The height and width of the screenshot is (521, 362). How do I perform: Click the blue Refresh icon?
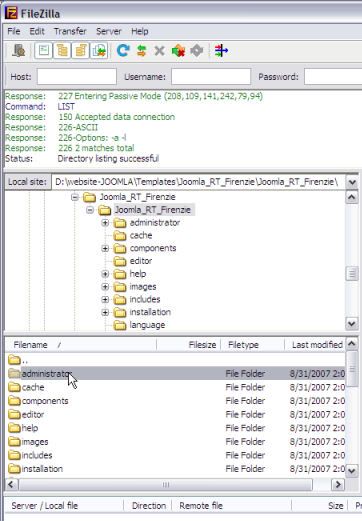(x=123, y=51)
